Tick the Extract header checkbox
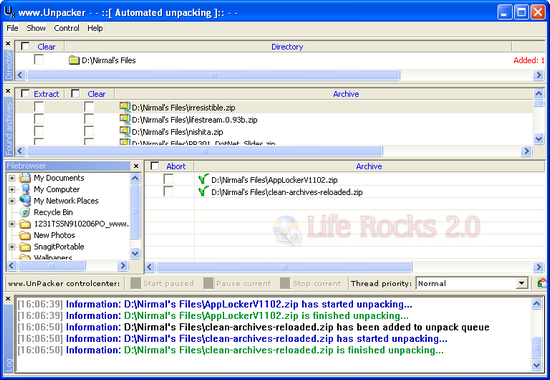 click(25, 93)
